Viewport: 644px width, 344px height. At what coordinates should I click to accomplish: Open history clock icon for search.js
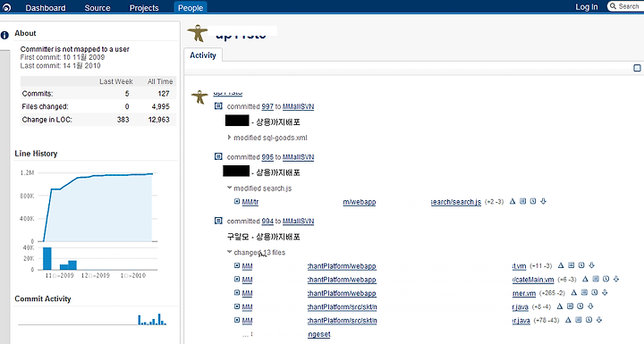tap(533, 201)
